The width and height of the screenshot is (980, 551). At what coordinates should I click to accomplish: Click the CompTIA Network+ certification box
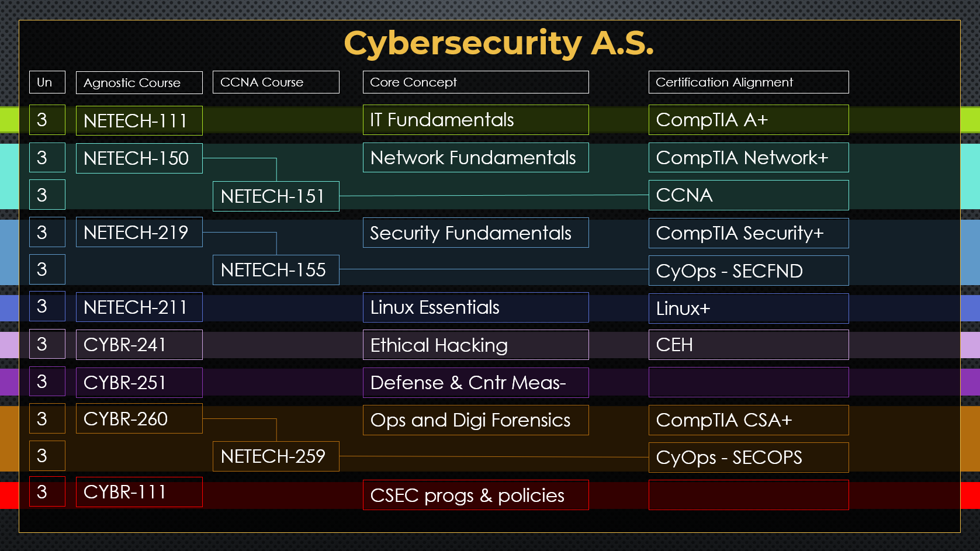click(748, 158)
